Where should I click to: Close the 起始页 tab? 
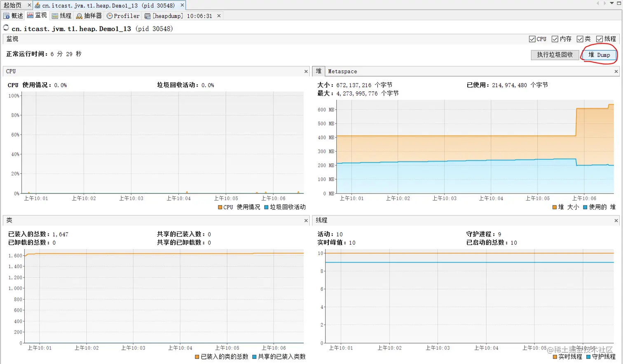(x=29, y=5)
